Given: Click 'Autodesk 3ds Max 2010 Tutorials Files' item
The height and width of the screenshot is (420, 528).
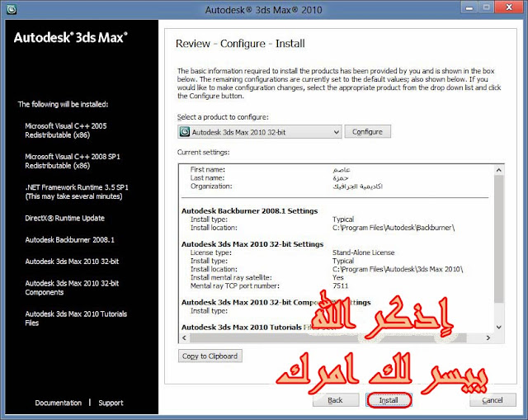Looking at the screenshot, I should 76,319.
